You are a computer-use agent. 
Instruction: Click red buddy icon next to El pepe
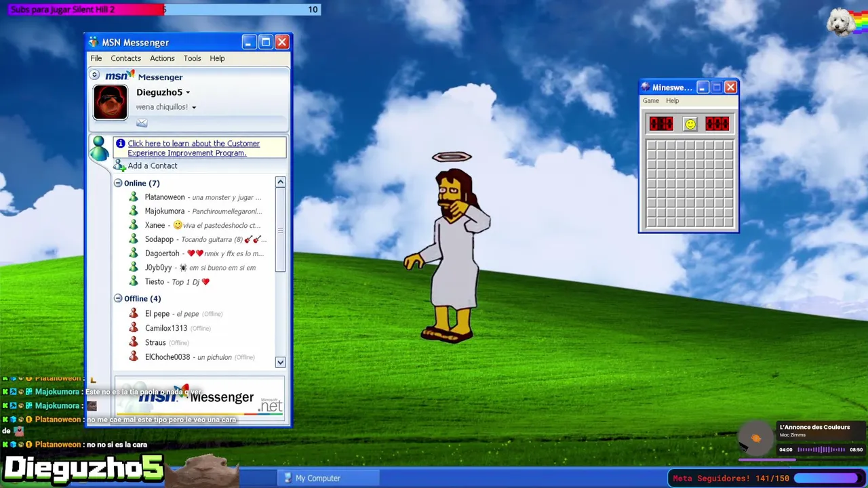(x=134, y=313)
